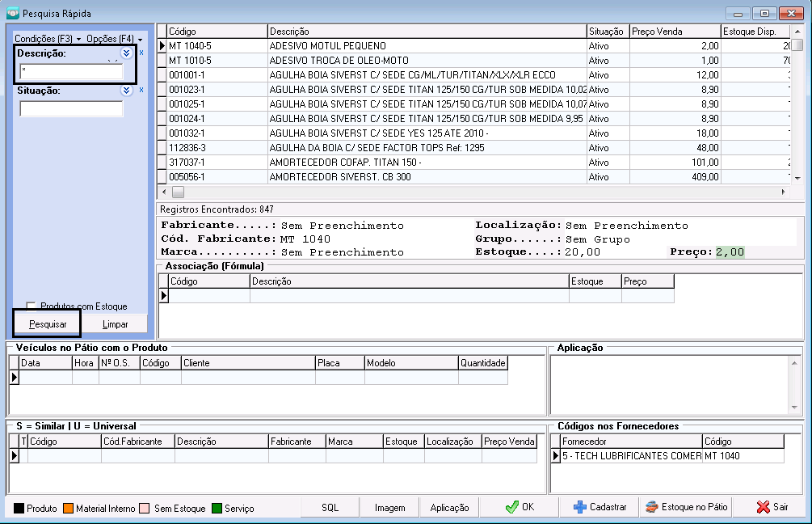The image size is (812, 524).
Task: Click the horizontal scrollbar left arrow
Action: (x=164, y=192)
